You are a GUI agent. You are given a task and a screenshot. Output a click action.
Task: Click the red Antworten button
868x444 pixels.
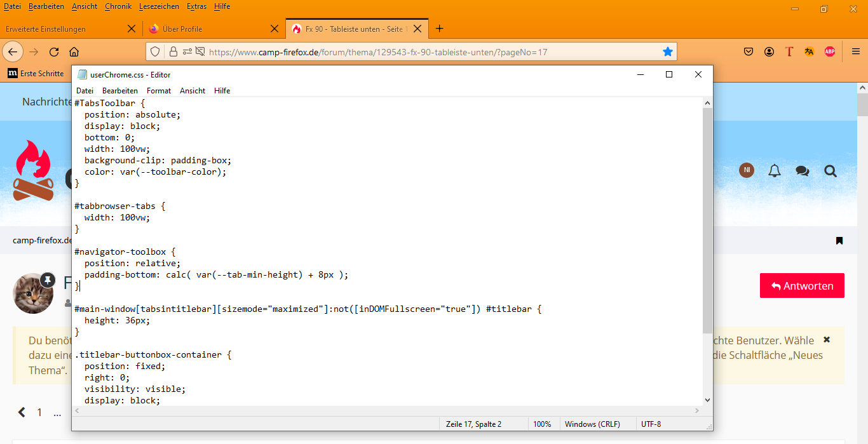point(802,286)
